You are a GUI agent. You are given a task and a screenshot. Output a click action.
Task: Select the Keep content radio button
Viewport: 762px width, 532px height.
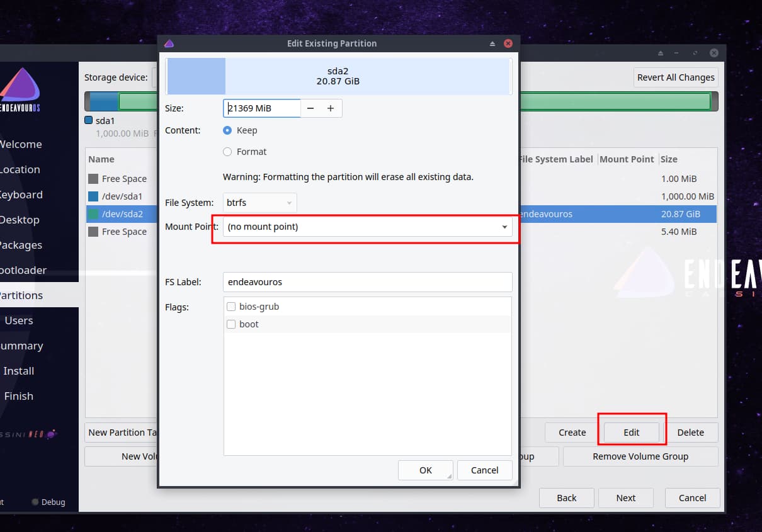[227, 130]
